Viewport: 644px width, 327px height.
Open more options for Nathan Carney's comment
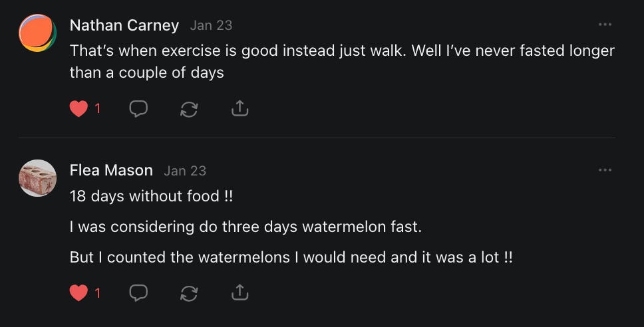[x=605, y=25]
